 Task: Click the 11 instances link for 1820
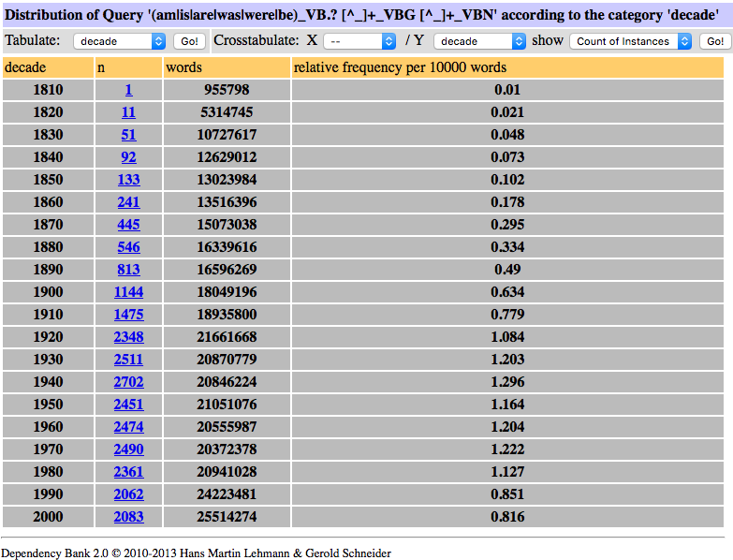pos(128,112)
